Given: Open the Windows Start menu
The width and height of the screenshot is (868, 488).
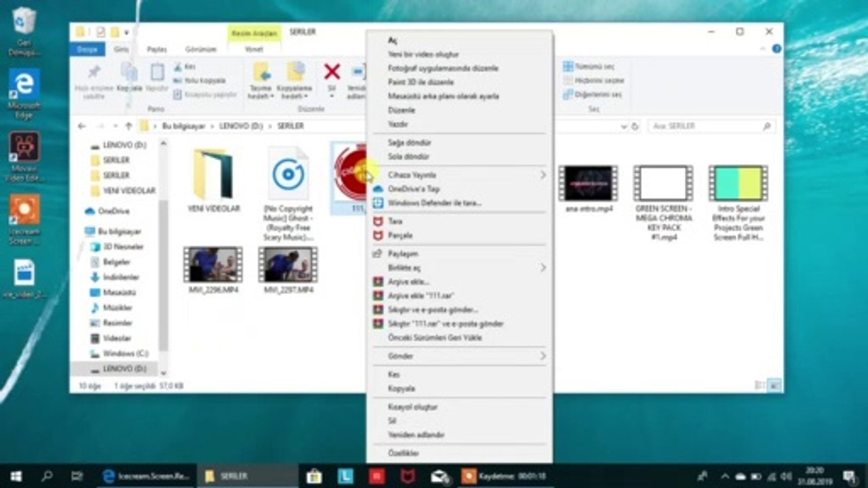Looking at the screenshot, I should 15,476.
